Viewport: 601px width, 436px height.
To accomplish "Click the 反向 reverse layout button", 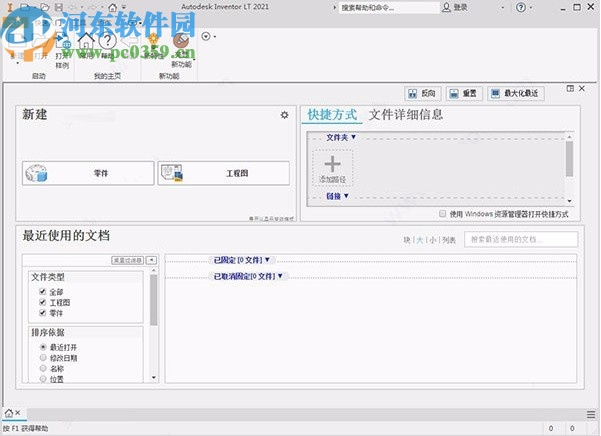I will click(422, 93).
